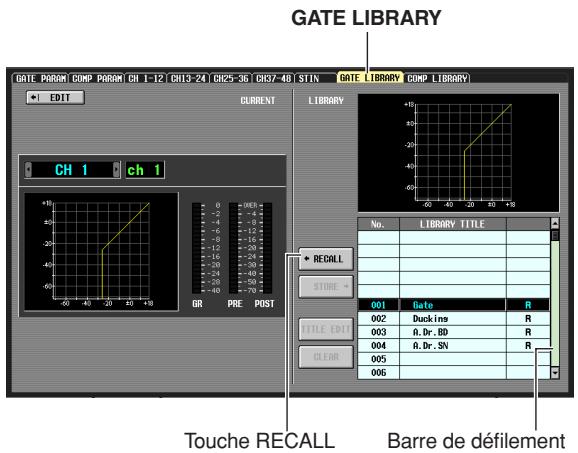Click the LIBRARY TITLE column header
The image size is (578, 453).
(453, 224)
